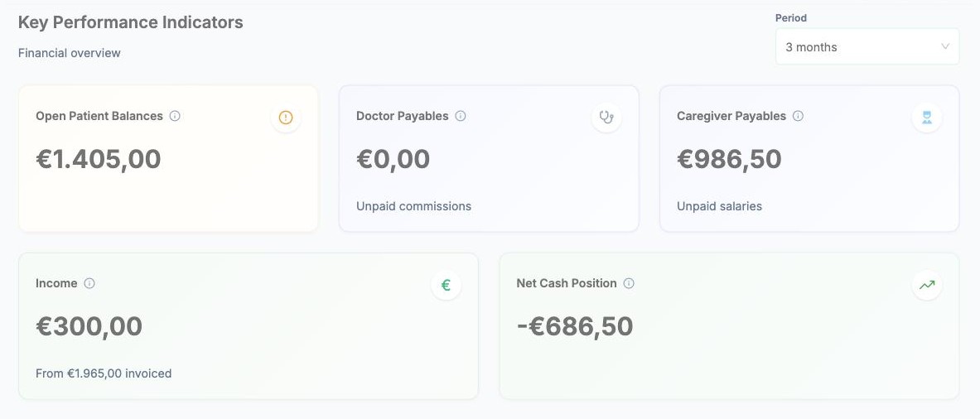Click the Unpaid commissions text
This screenshot has width=980, height=419.
pyautogui.click(x=413, y=206)
